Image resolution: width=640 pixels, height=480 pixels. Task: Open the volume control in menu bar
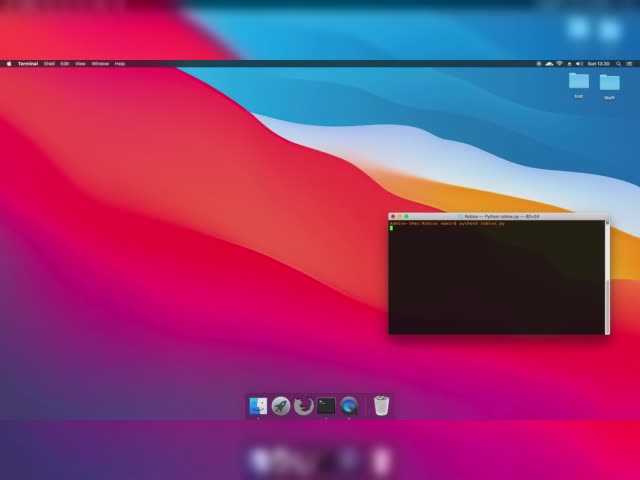point(579,64)
